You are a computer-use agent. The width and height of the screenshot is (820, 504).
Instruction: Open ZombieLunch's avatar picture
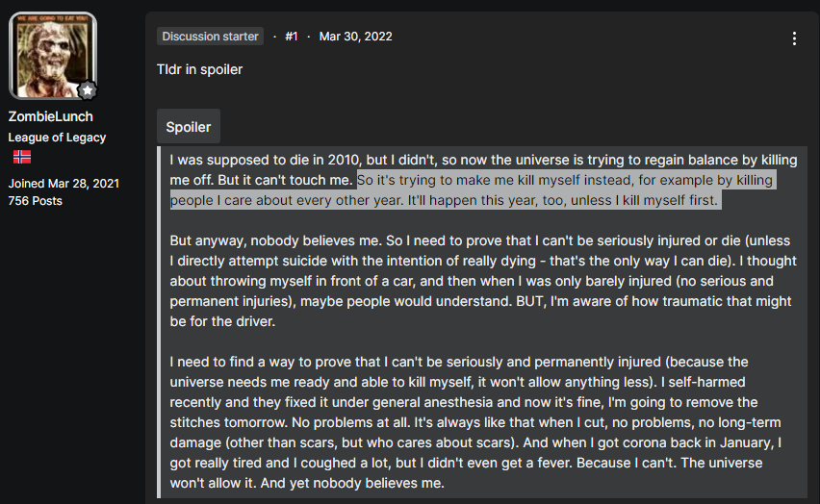[x=53, y=56]
